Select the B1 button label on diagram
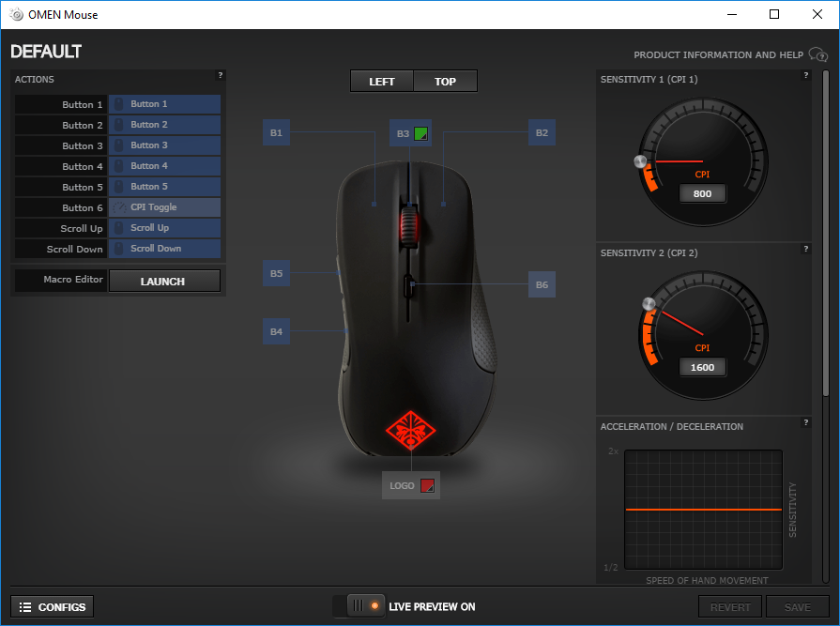Viewport: 840px width, 626px height. click(x=276, y=133)
